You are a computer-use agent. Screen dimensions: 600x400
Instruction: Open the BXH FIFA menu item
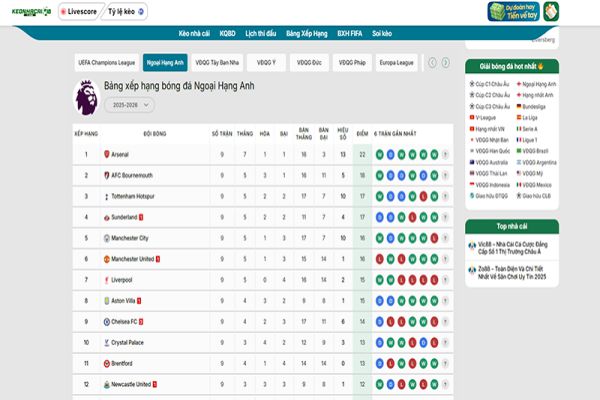pos(350,34)
